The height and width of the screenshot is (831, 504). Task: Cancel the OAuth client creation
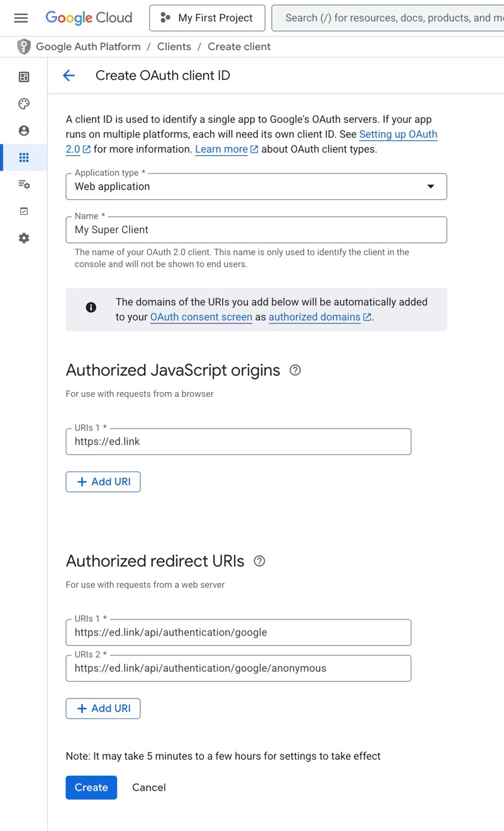coord(149,788)
